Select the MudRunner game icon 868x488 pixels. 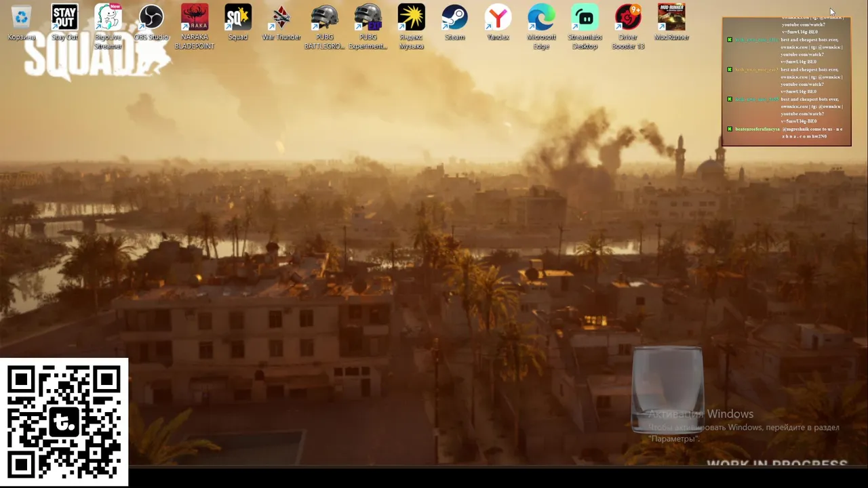click(x=671, y=22)
